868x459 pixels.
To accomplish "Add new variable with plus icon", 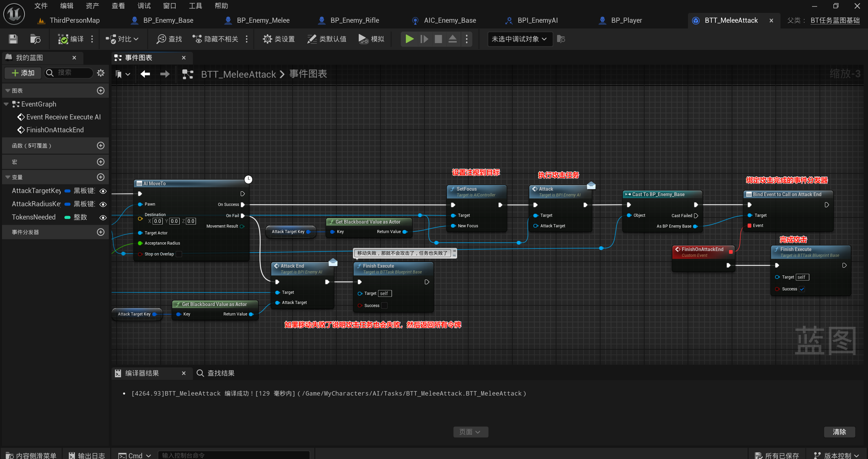I will (101, 177).
